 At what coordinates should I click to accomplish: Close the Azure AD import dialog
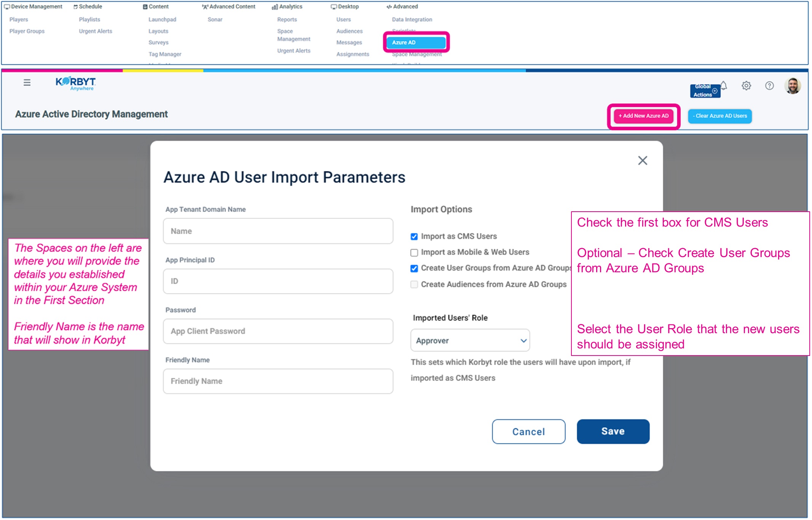point(643,161)
